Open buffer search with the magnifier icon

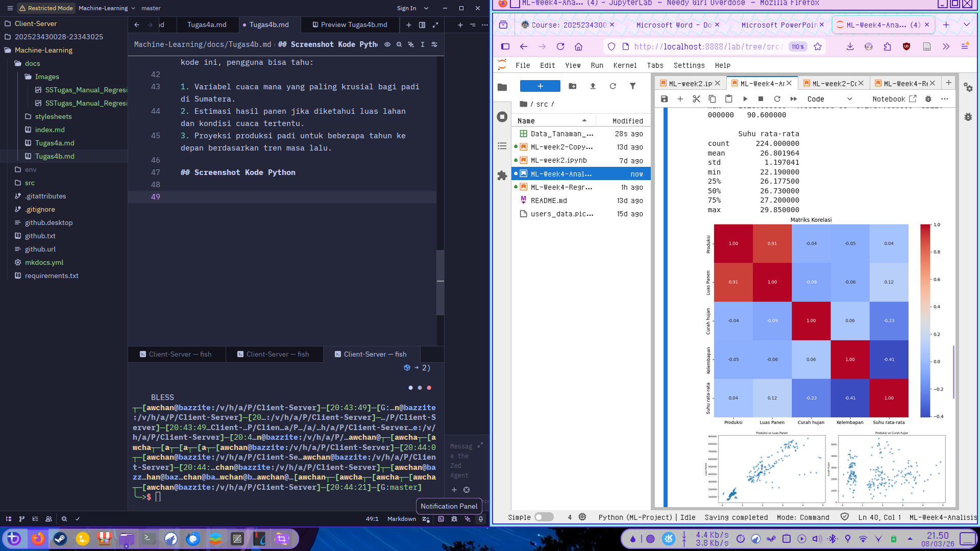[x=399, y=44]
